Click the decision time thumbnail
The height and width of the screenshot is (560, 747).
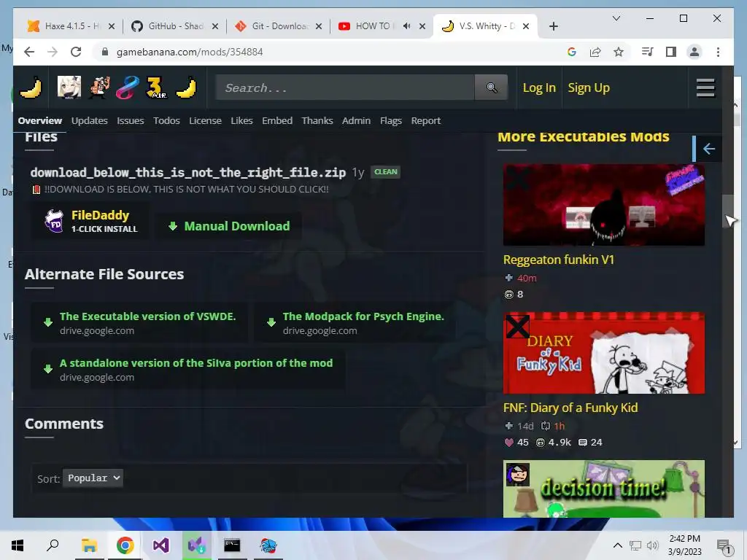pyautogui.click(x=603, y=489)
